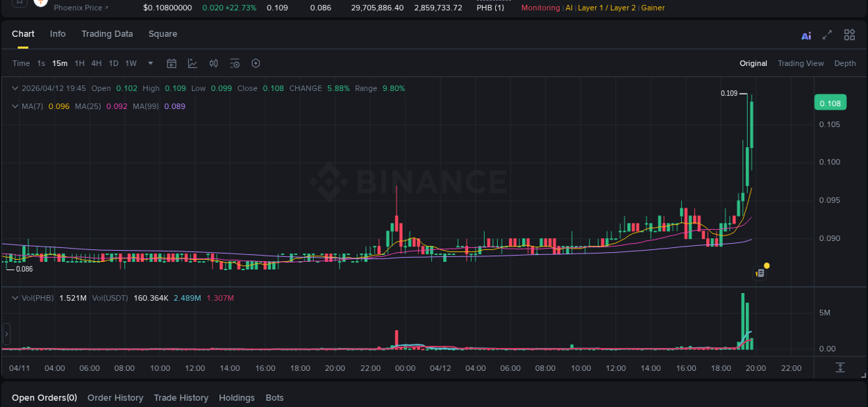This screenshot has height=407, width=868.
Task: Click the edit indicators chart icon
Action: (192, 63)
